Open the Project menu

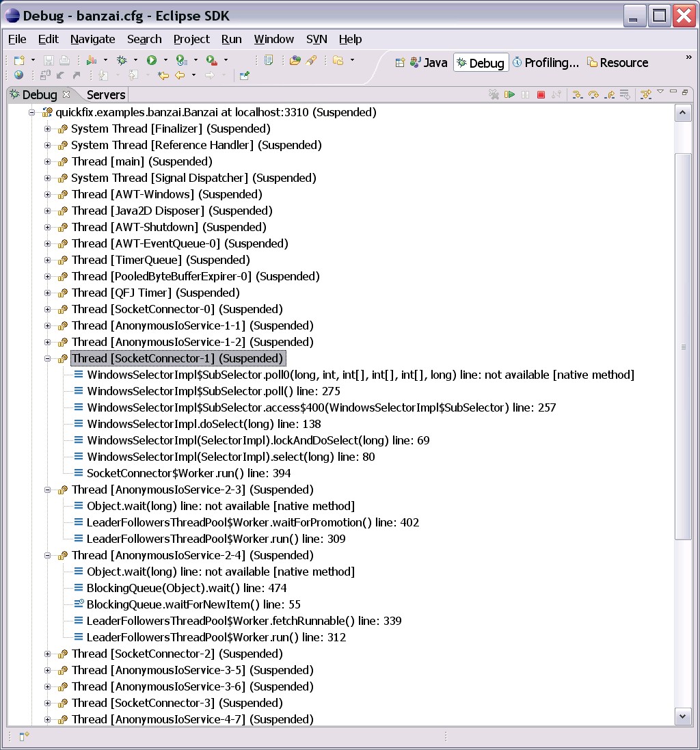[191, 39]
